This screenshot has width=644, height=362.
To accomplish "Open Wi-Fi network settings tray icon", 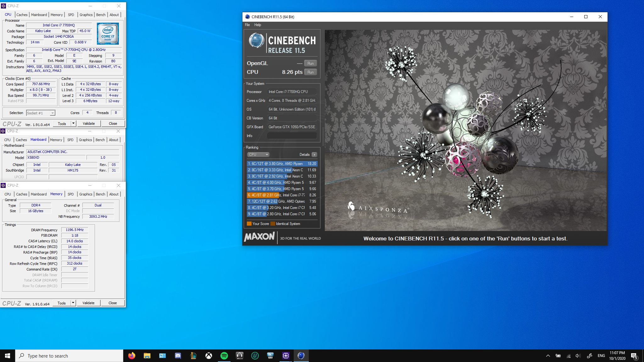I will coord(569,356).
